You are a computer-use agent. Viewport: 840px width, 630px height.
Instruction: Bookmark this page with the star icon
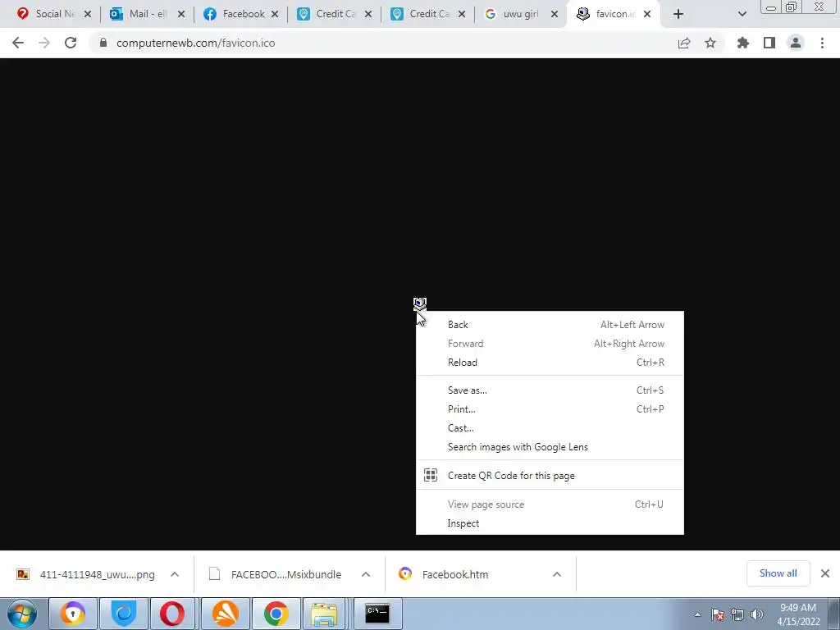click(710, 43)
